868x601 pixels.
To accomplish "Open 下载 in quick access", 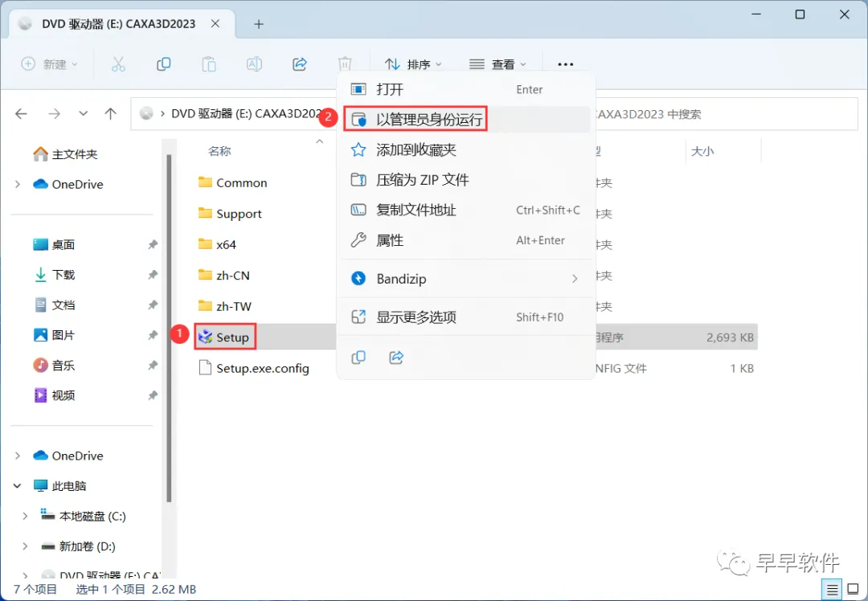I will click(55, 275).
